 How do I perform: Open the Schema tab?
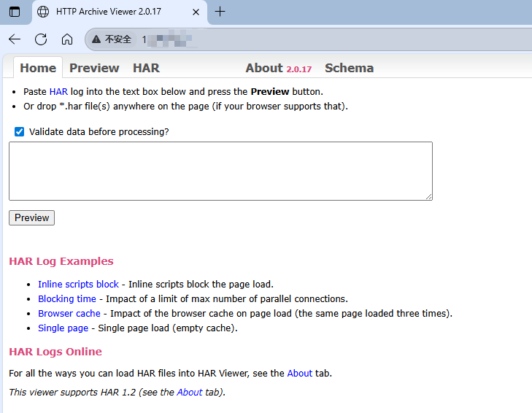coord(349,68)
